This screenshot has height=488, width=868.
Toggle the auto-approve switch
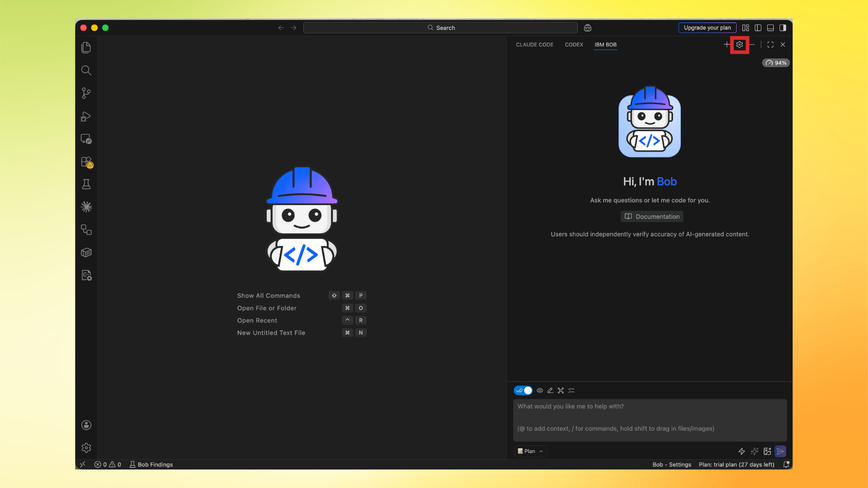(x=523, y=390)
